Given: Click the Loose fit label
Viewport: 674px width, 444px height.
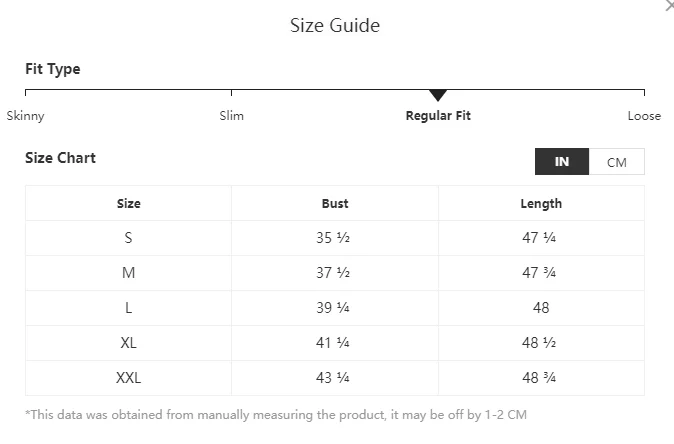Looking at the screenshot, I should [644, 116].
